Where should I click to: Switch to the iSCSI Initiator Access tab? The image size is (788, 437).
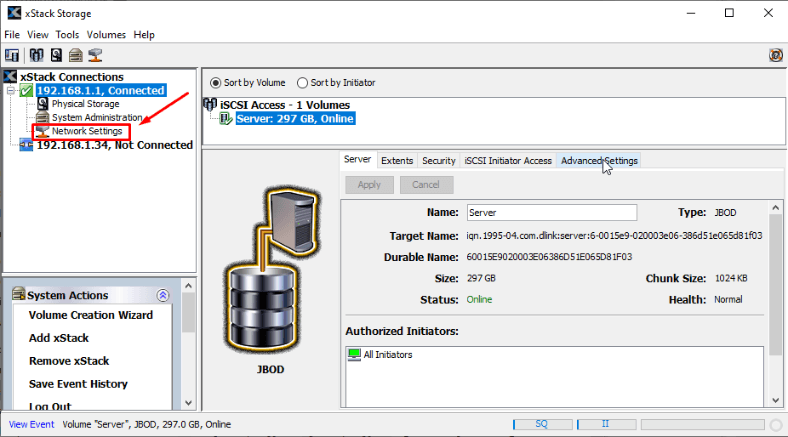point(508,160)
